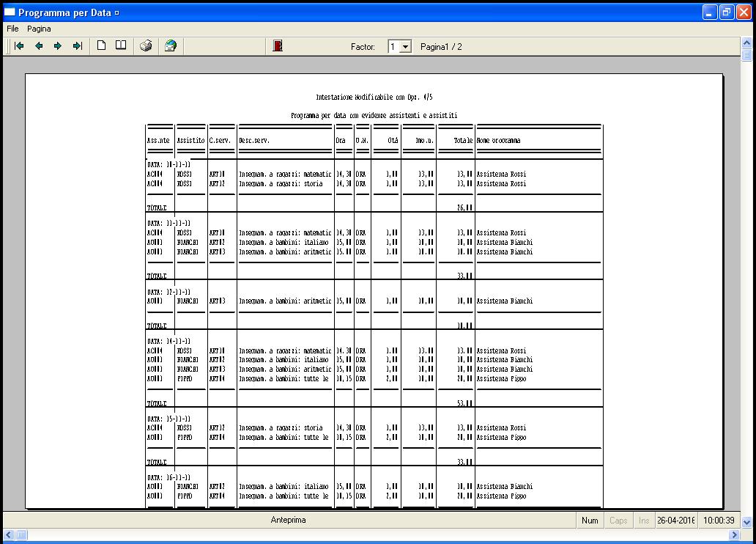The image size is (756, 544).
Task: Click the 'Programma per Data' window title text
Action: click(x=64, y=12)
